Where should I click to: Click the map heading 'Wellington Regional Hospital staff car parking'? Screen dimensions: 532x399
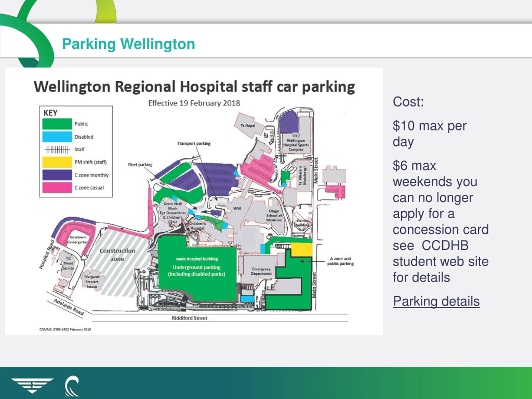click(194, 87)
